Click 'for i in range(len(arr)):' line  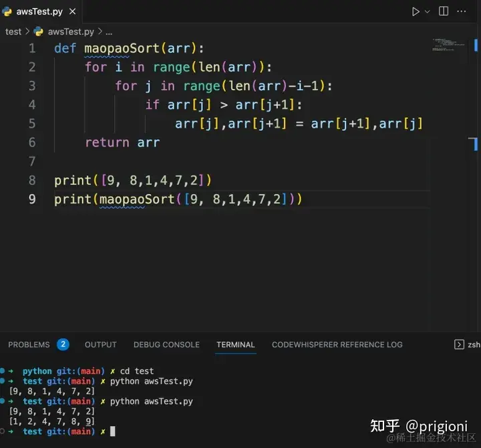178,68
